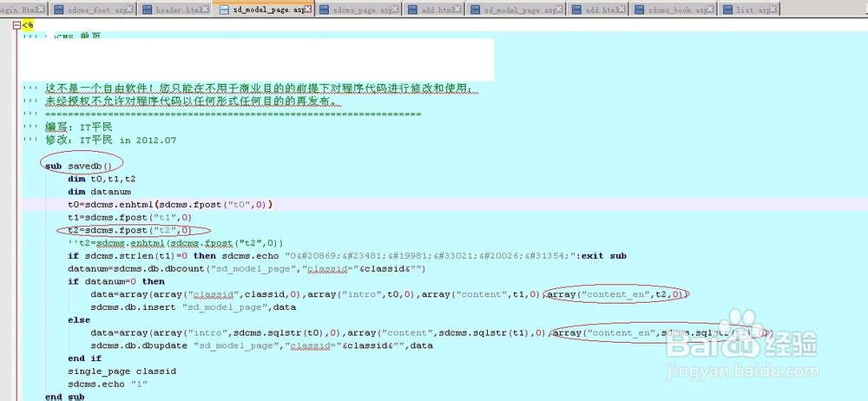Image resolution: width=868 pixels, height=401 pixels.
Task: Click the 'end sub' line
Action: pyautogui.click(x=65, y=396)
